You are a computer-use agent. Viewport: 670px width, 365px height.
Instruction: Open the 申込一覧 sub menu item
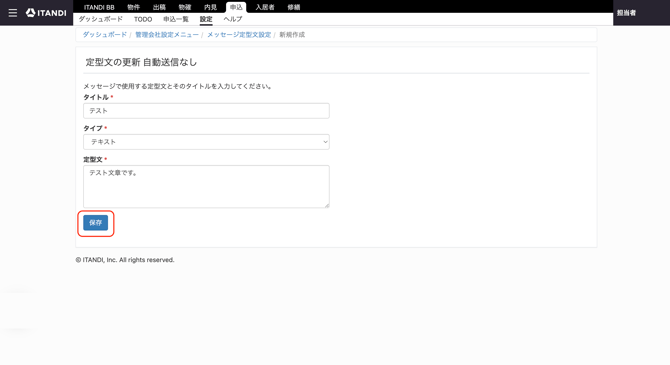point(176,19)
